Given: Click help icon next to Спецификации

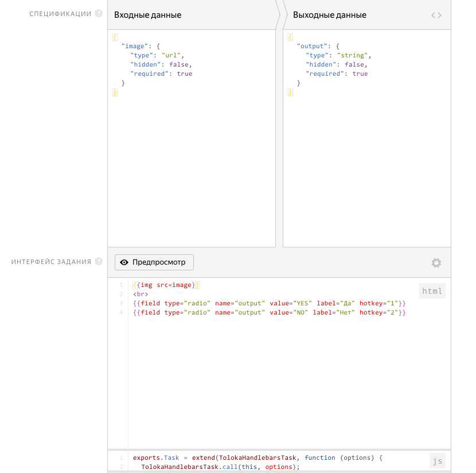Looking at the screenshot, I should 99,14.
